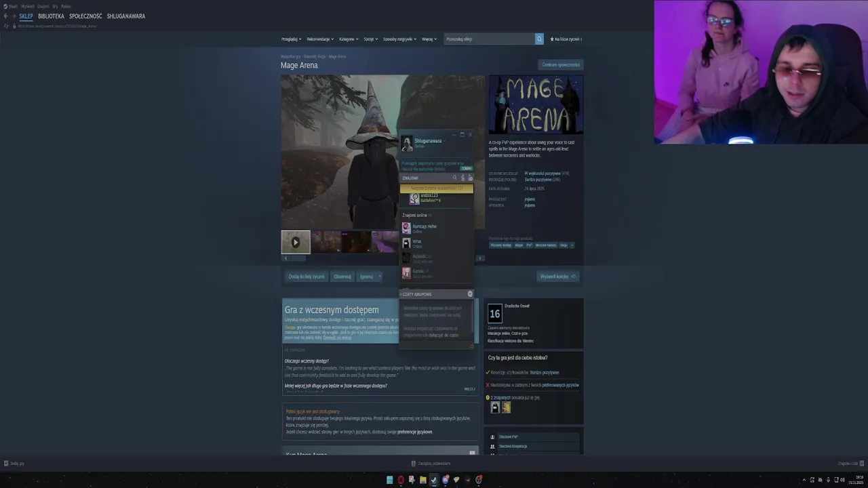This screenshot has width=868, height=488.
Task: Move media strip right with arrow
Action: 480,258
